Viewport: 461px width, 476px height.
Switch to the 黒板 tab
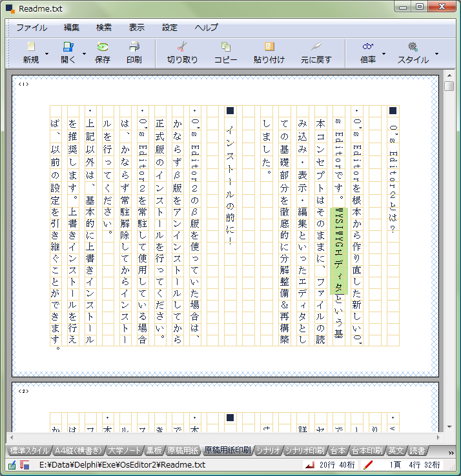154,450
